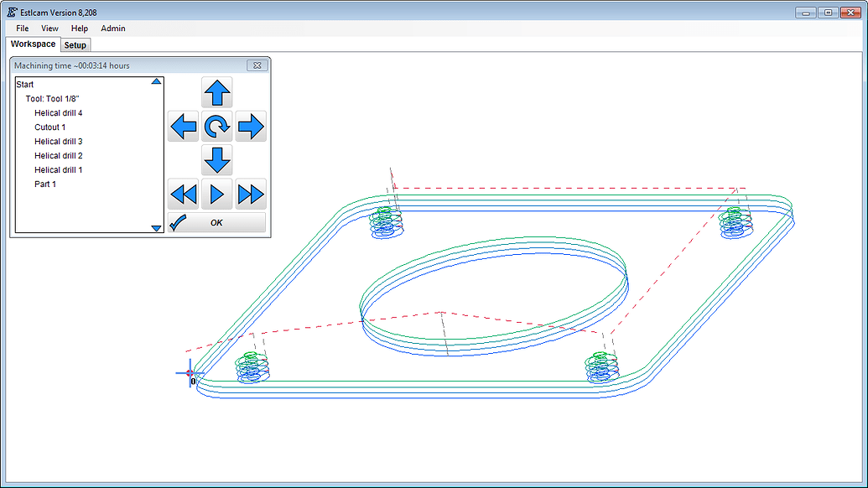The width and height of the screenshot is (868, 488).
Task: Click the scroll-down arrow of the operation list
Action: 156,228
